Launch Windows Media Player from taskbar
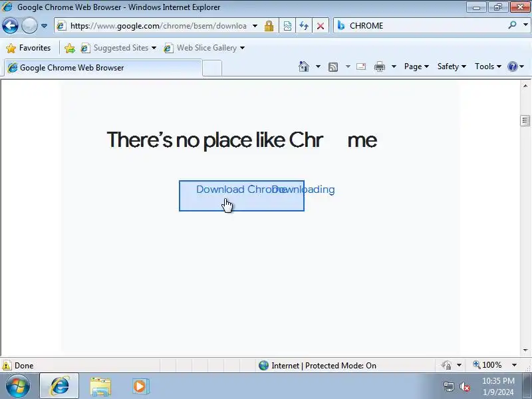This screenshot has width=532, height=399. pos(140,386)
